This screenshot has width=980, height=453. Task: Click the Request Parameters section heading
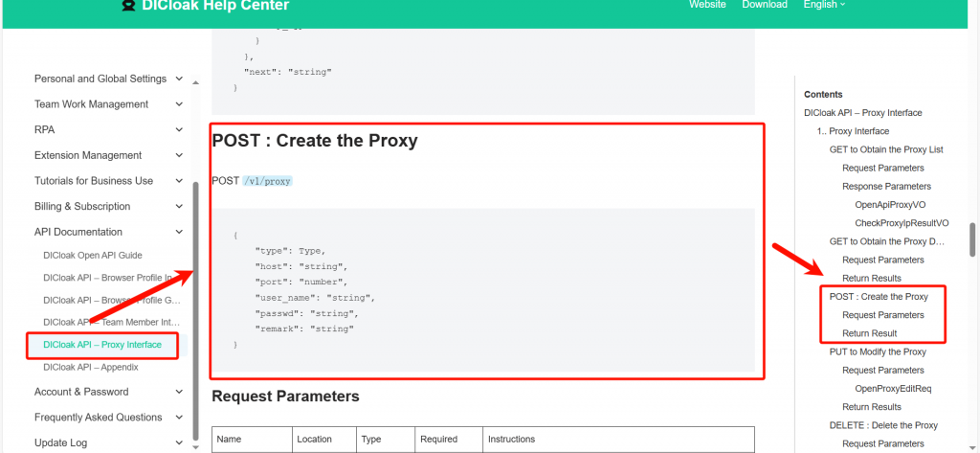coord(285,396)
